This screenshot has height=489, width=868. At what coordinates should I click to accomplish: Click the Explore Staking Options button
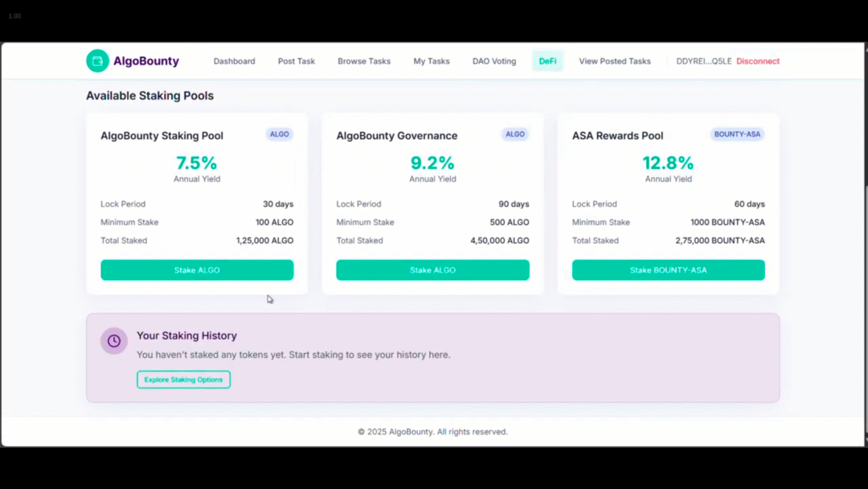pos(183,380)
